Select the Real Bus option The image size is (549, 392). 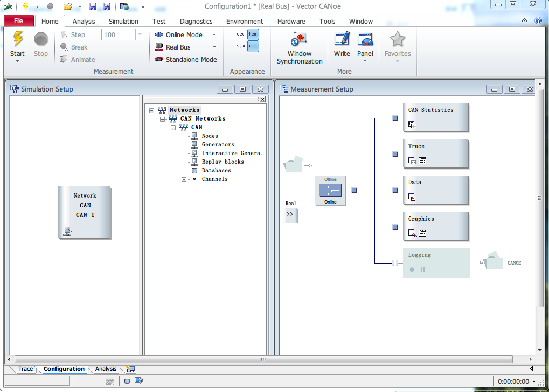click(x=178, y=47)
